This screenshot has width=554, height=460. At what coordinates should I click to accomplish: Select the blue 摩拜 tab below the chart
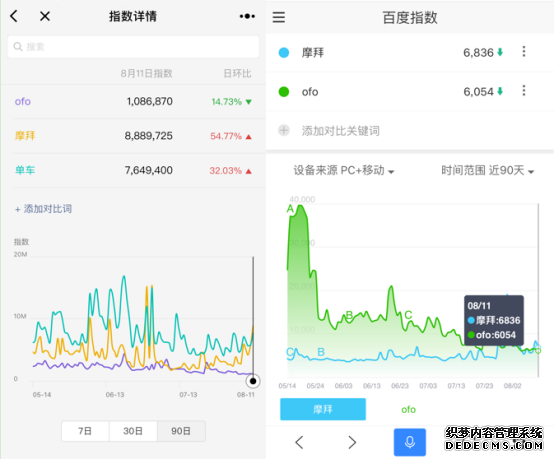323,409
